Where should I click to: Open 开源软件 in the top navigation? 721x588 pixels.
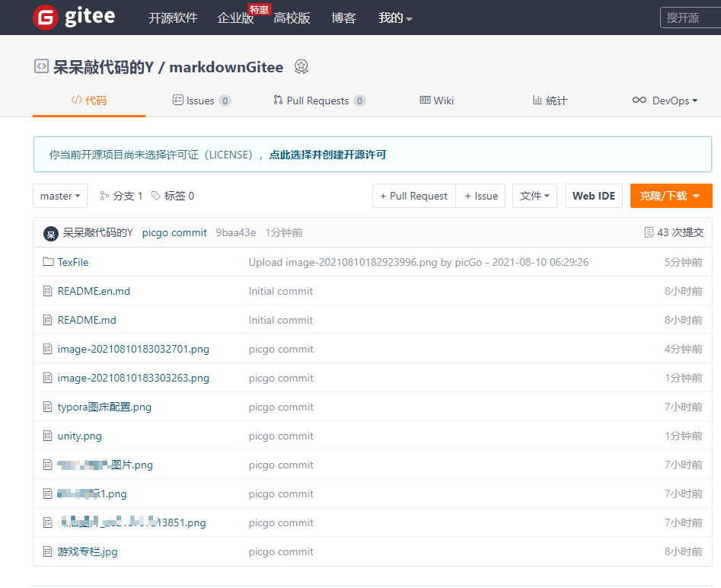click(173, 18)
